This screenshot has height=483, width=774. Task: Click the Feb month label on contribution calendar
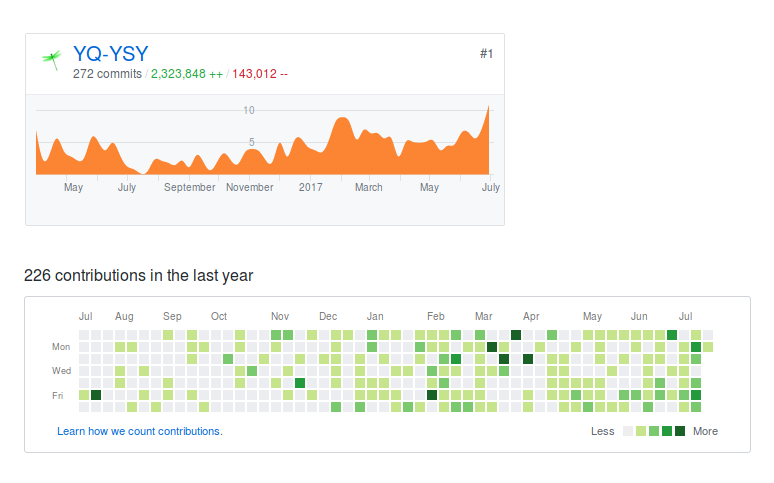[435, 317]
